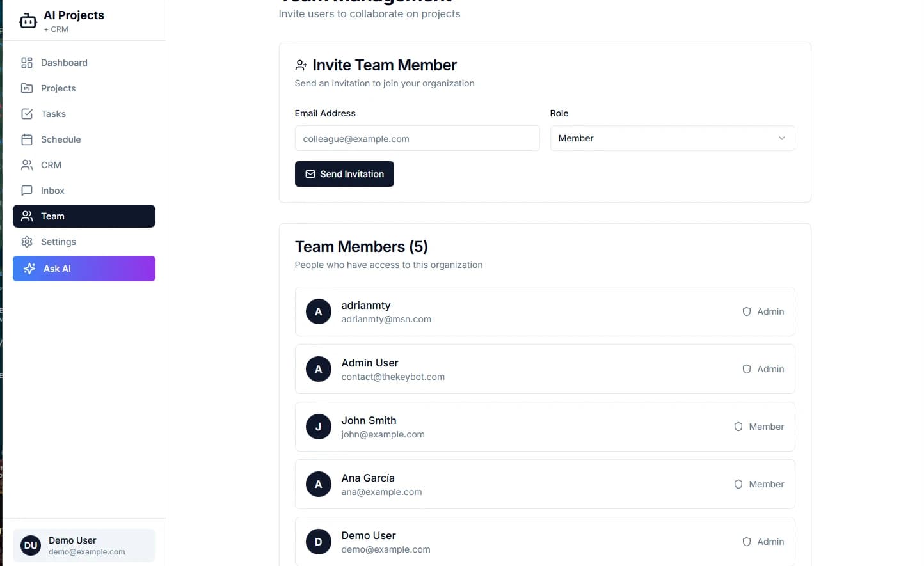924x566 pixels.
Task: Click the AI Projects robot logo
Action: [x=28, y=20]
